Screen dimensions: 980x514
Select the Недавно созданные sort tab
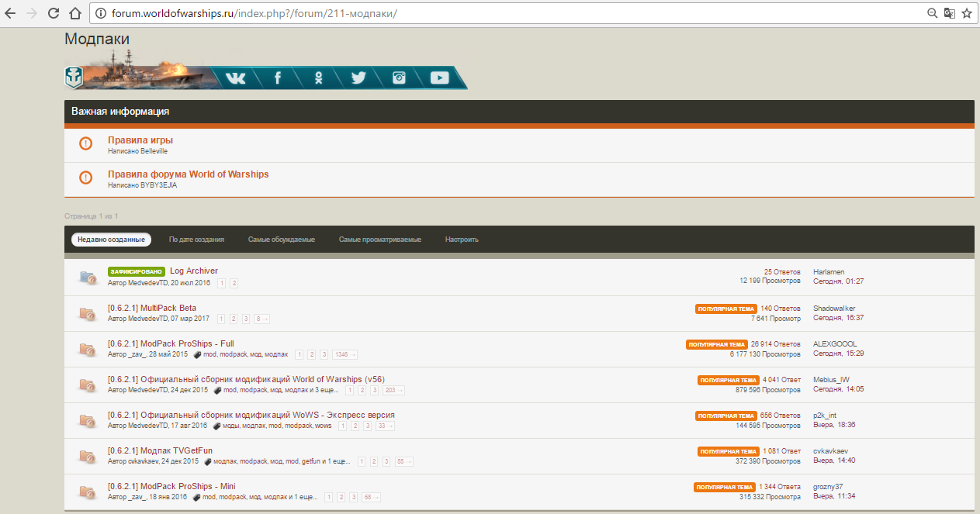(111, 240)
